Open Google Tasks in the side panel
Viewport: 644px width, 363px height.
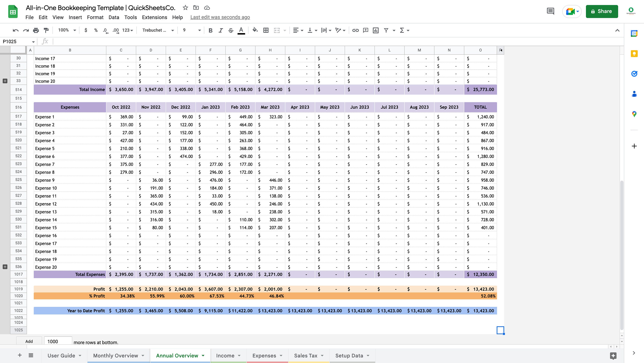(x=634, y=74)
